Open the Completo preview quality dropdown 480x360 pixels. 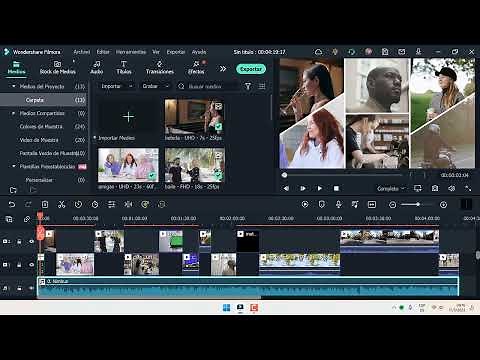tap(391, 189)
